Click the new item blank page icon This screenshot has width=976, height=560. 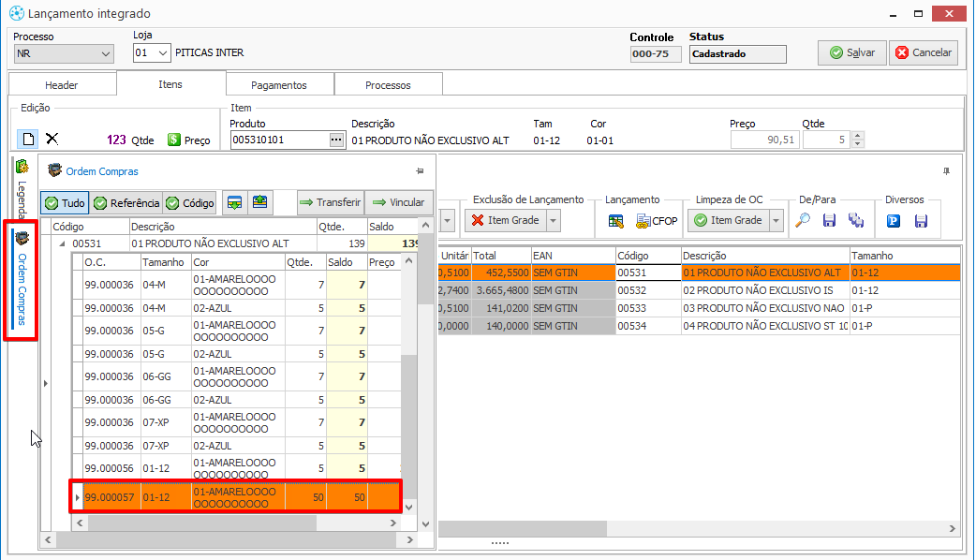click(29, 139)
